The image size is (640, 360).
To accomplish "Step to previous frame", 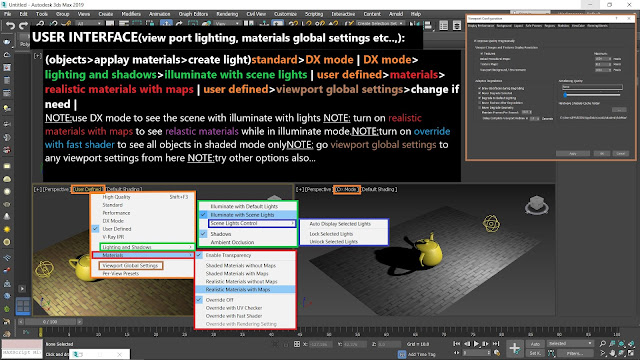I will tap(467, 344).
